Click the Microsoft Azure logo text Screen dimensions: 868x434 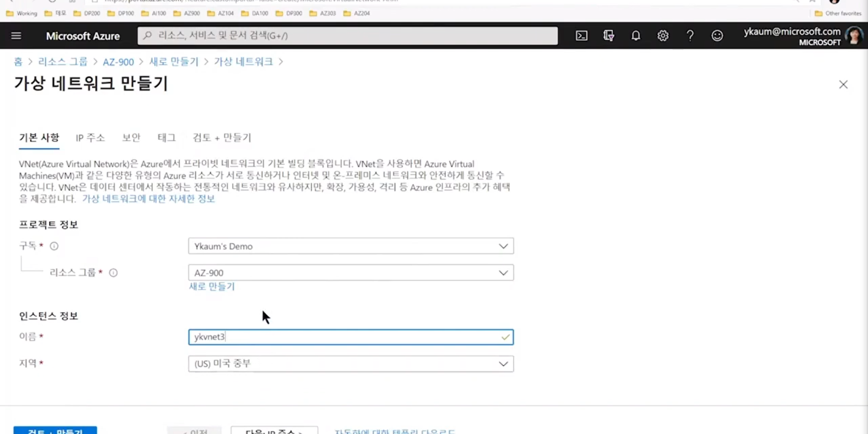click(x=83, y=36)
